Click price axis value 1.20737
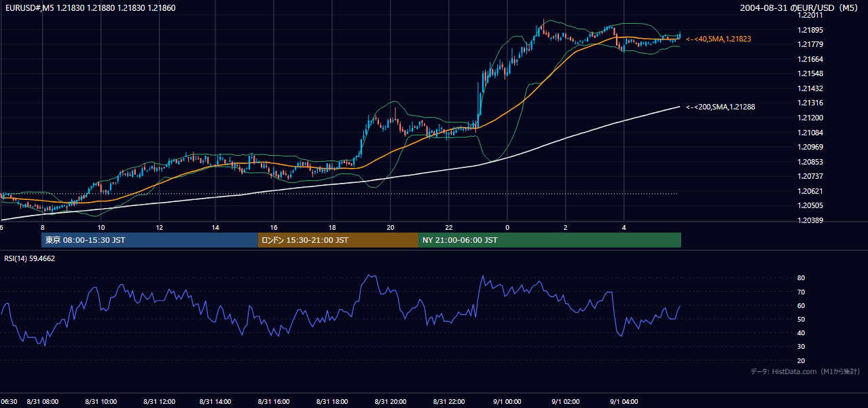 810,176
